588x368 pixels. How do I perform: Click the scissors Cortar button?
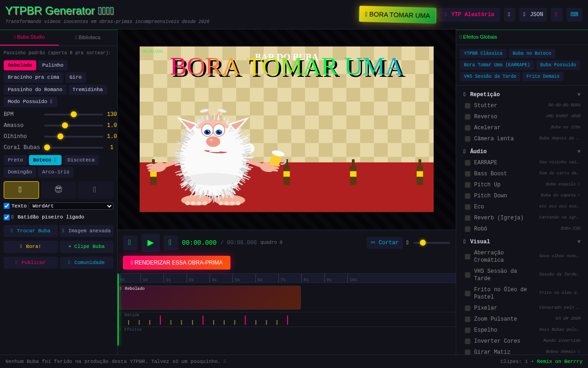384,243
